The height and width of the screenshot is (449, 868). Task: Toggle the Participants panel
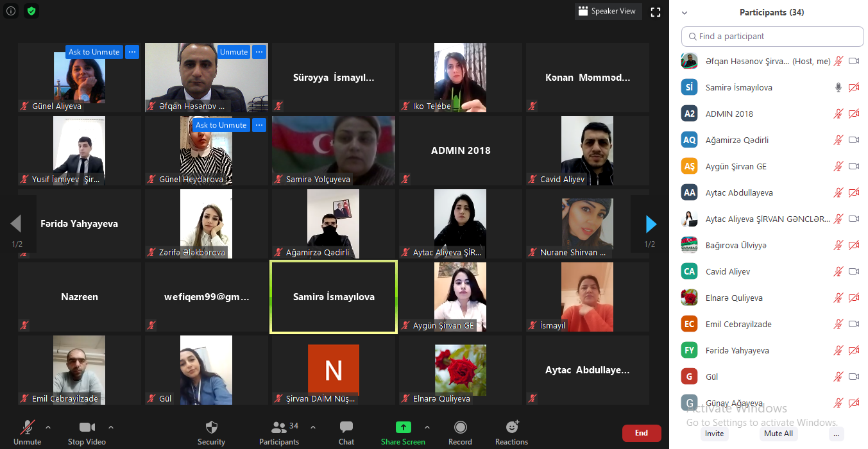pos(279,433)
